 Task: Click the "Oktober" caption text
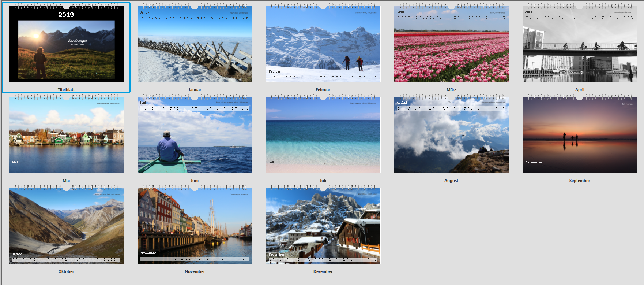66,271
